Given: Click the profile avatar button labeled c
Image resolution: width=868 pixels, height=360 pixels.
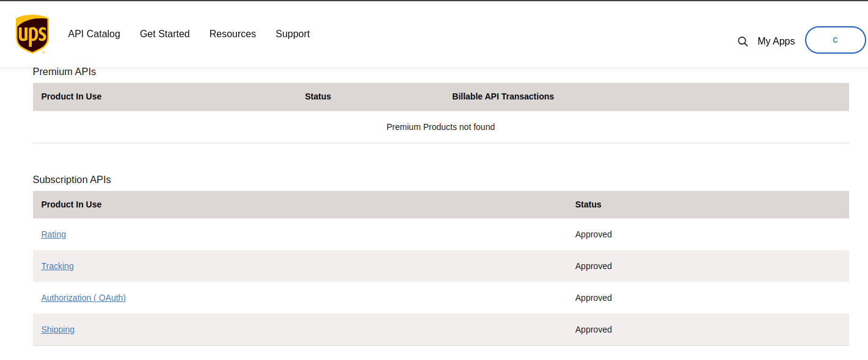Looking at the screenshot, I should point(835,40).
